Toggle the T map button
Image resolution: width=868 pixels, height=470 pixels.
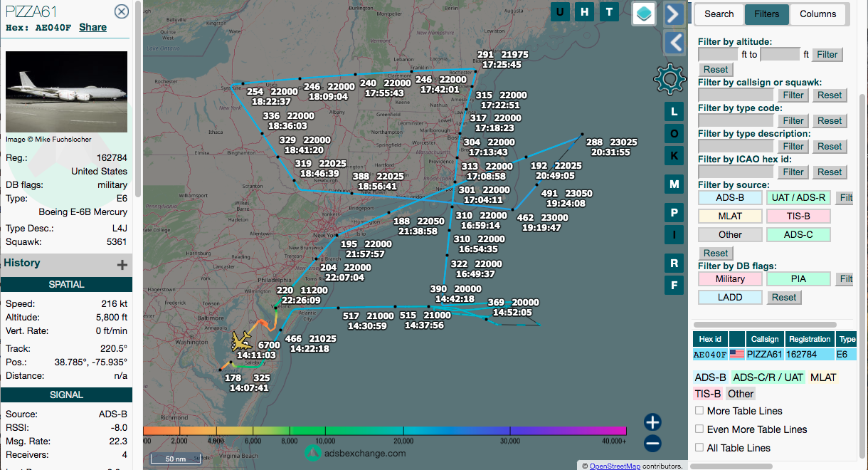point(608,11)
